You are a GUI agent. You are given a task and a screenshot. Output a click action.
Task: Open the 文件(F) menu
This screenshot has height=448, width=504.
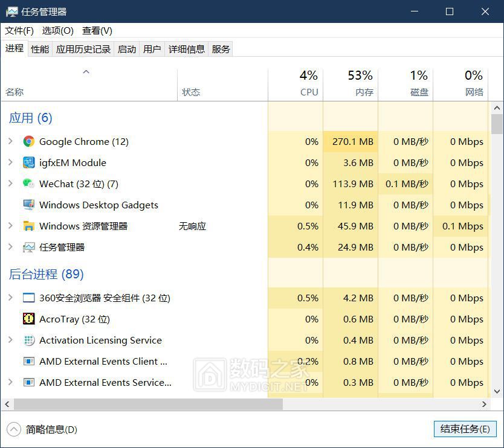click(x=19, y=31)
